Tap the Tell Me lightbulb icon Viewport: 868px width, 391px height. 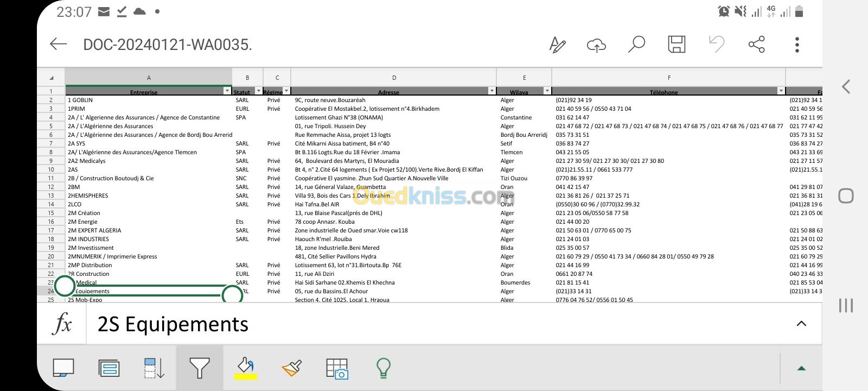[x=383, y=368]
